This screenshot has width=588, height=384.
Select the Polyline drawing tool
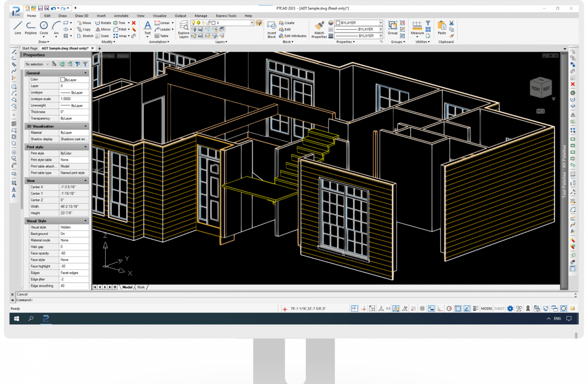point(31,27)
